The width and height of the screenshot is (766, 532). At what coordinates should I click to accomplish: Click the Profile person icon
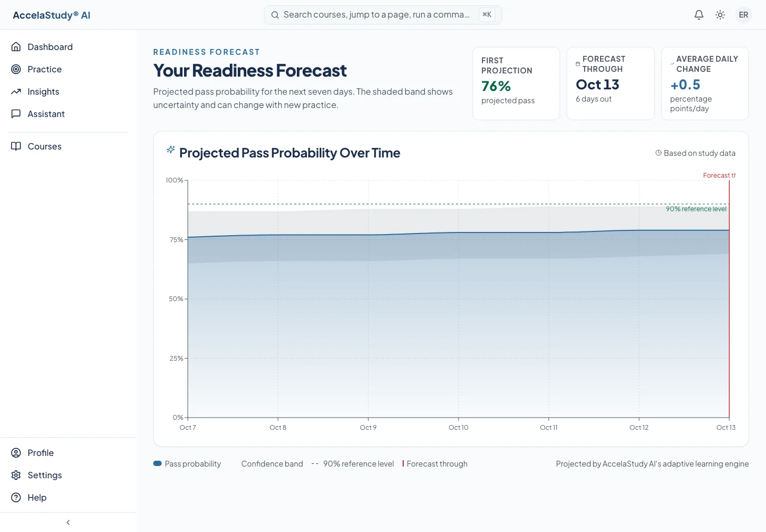16,453
